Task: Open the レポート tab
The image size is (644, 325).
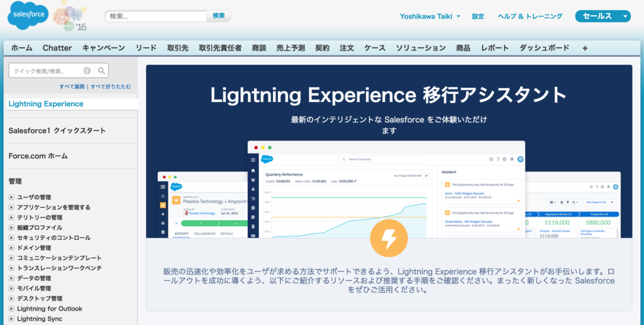Action: point(495,48)
